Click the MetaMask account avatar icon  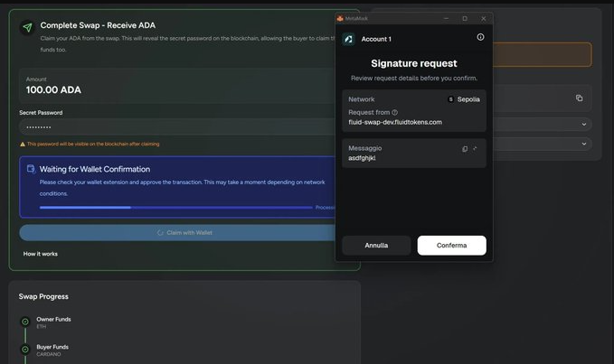click(348, 39)
